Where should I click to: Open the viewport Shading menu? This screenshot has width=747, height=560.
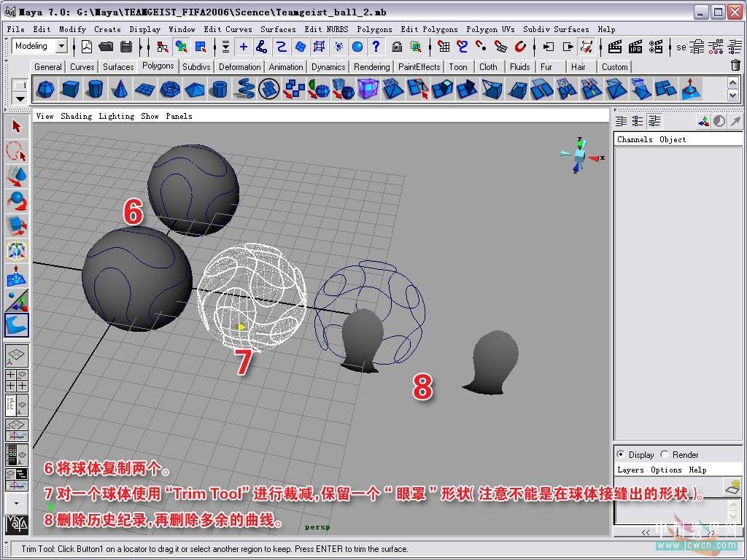[76, 116]
